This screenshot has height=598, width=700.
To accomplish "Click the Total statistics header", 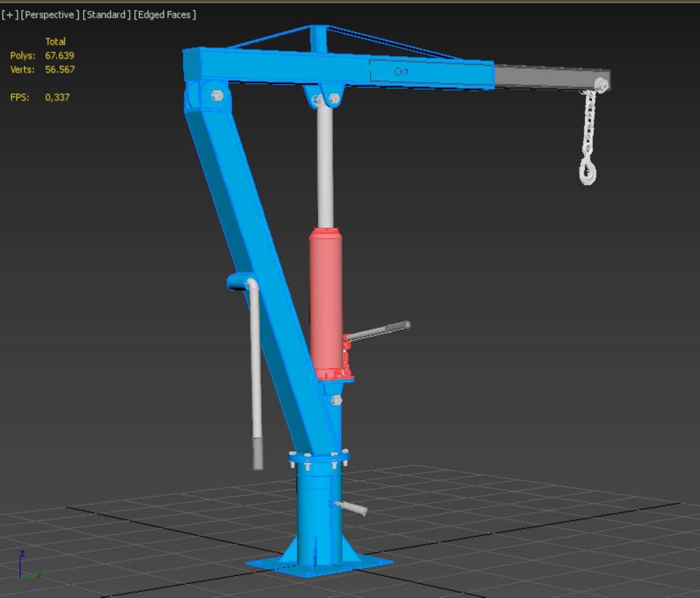I will 55,42.
